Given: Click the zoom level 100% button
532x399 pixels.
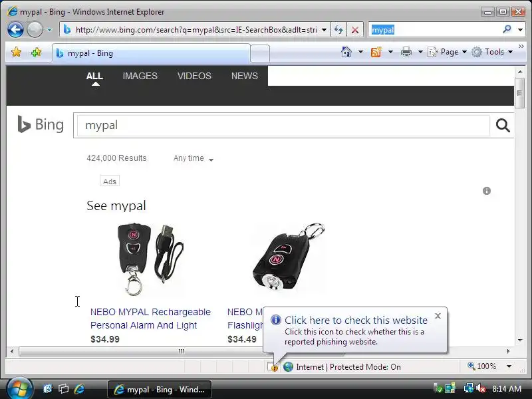Looking at the screenshot, I should coord(481,366).
